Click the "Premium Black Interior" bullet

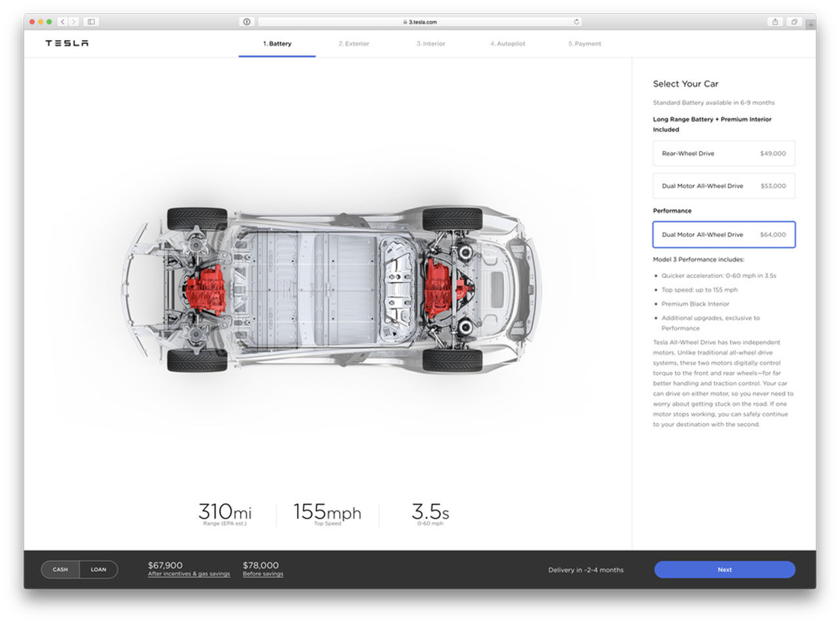click(x=696, y=304)
